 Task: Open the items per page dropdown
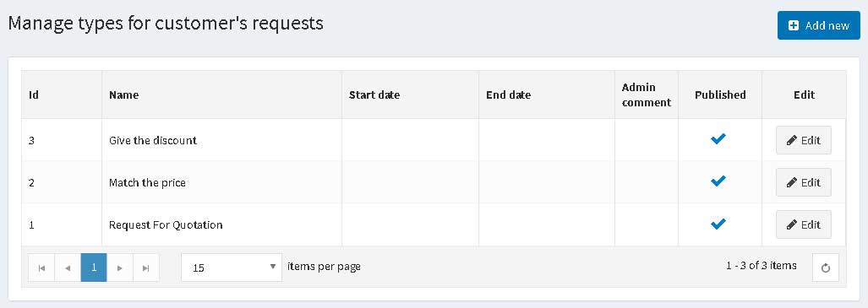point(232,267)
